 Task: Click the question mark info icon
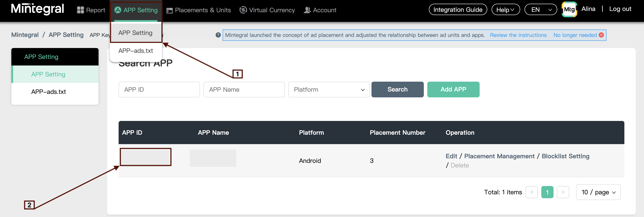click(218, 35)
